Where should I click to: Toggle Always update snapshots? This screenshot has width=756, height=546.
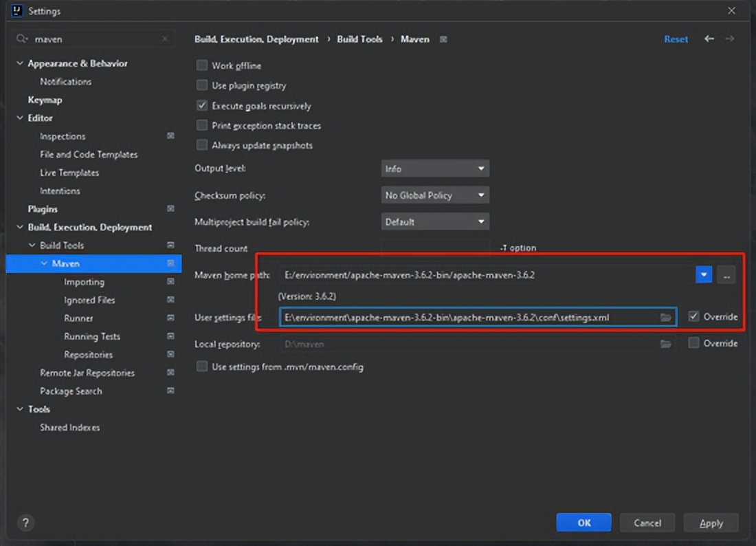point(202,145)
